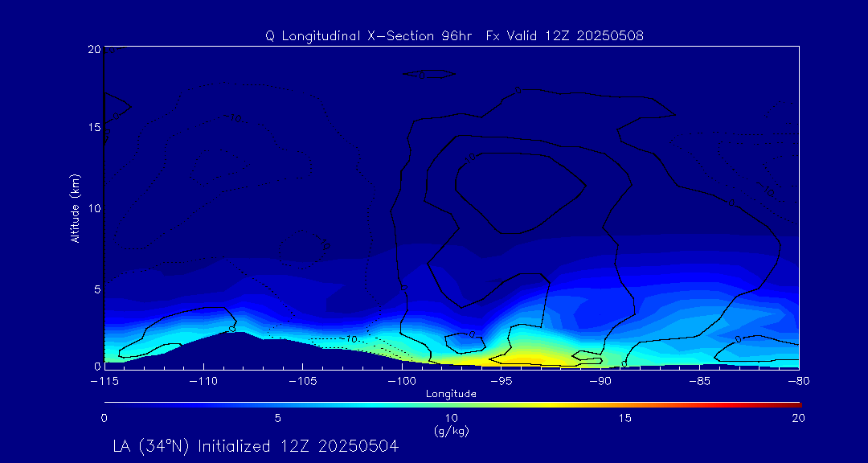868x463 pixels.
Task: Click the longitude tick label "-110"
Action: (x=203, y=381)
